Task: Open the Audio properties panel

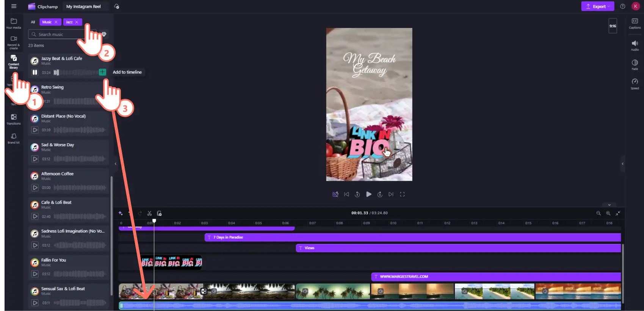Action: pos(635,45)
